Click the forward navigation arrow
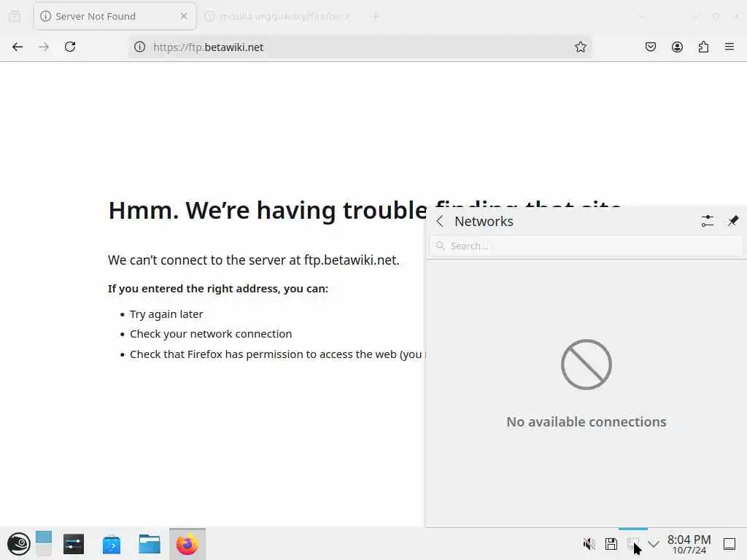This screenshot has height=560, width=747. [44, 47]
